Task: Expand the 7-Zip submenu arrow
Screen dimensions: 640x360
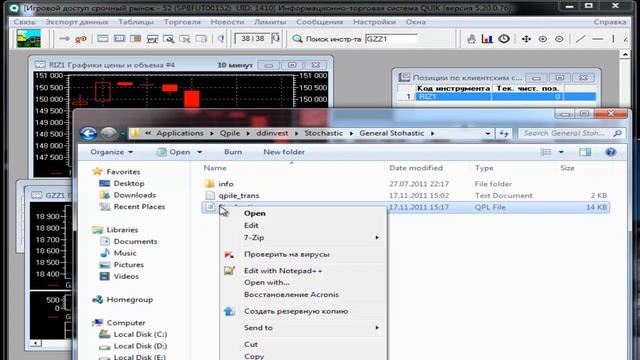Action: (x=377, y=238)
